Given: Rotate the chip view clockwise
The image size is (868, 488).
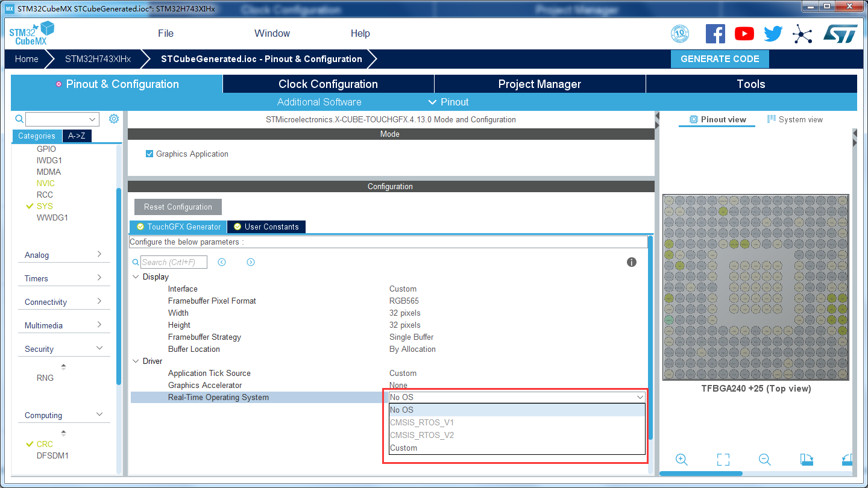Looking at the screenshot, I should click(x=807, y=459).
